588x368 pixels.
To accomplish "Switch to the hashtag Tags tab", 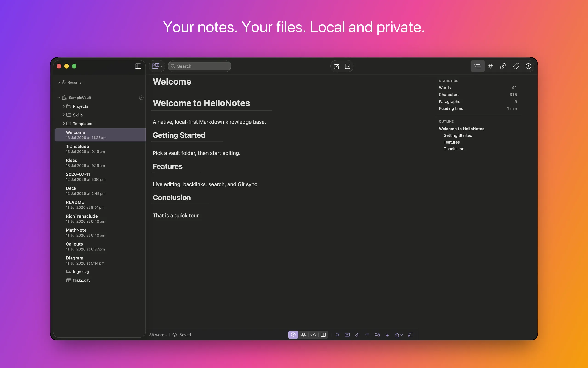I will pos(490,66).
